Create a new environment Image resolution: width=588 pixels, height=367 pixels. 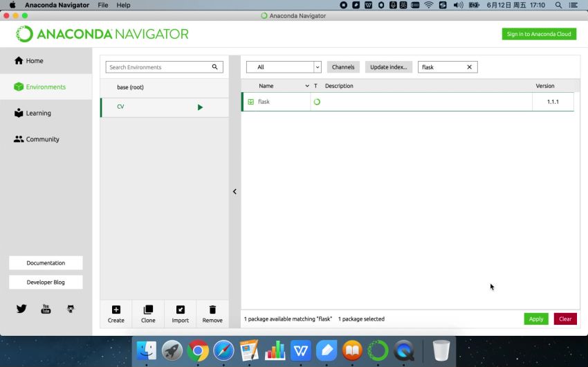click(116, 314)
